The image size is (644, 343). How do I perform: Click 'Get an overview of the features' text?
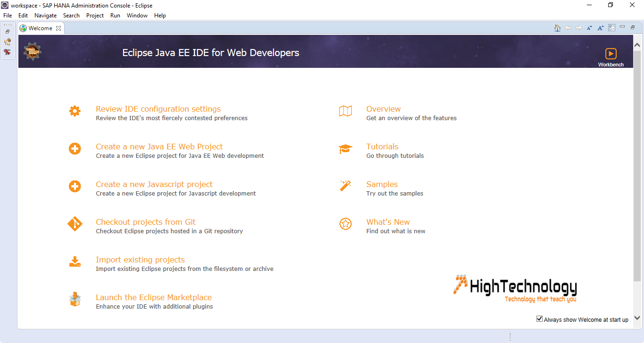412,118
